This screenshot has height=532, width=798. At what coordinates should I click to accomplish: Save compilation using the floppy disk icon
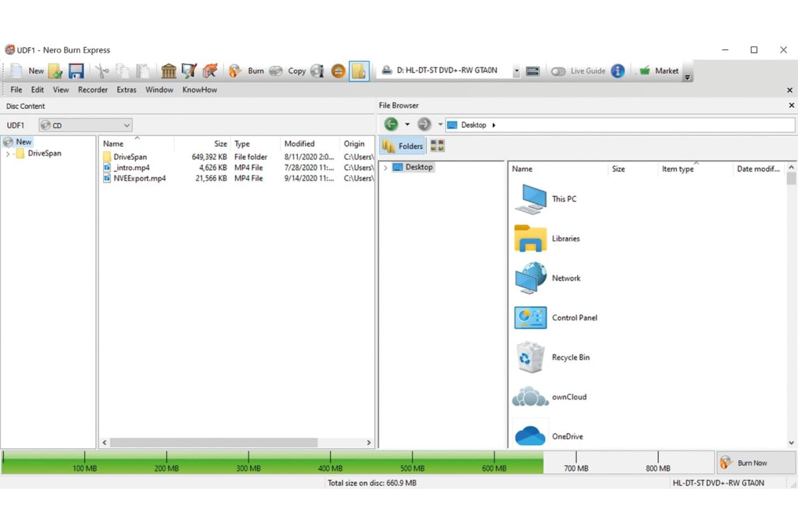click(76, 70)
